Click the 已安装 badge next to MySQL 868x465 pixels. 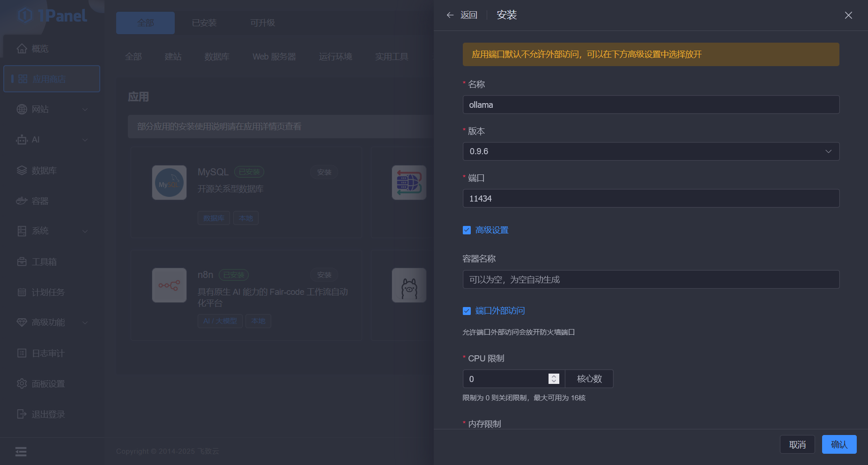(249, 172)
